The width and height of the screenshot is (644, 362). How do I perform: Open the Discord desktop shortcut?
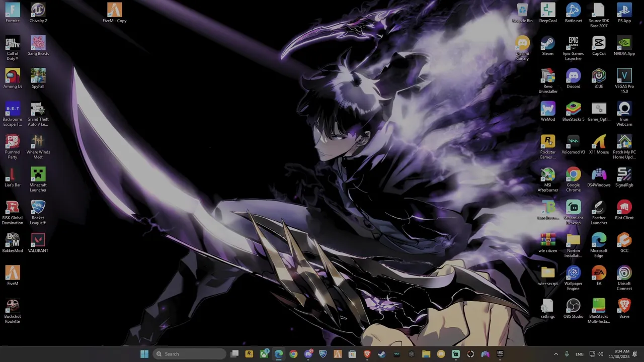[574, 78]
